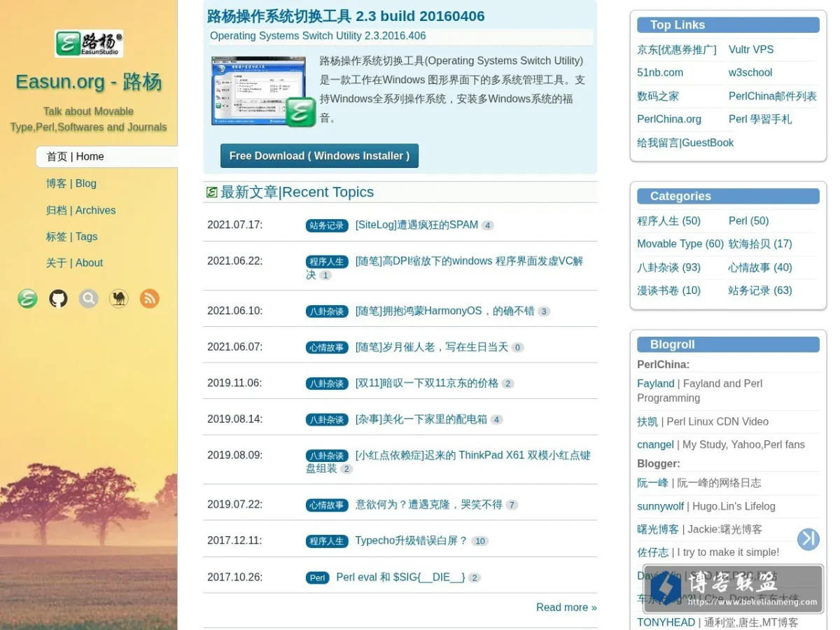Screen dimensions: 840x630
Task: Open 关于 | About menu item
Action: (74, 263)
